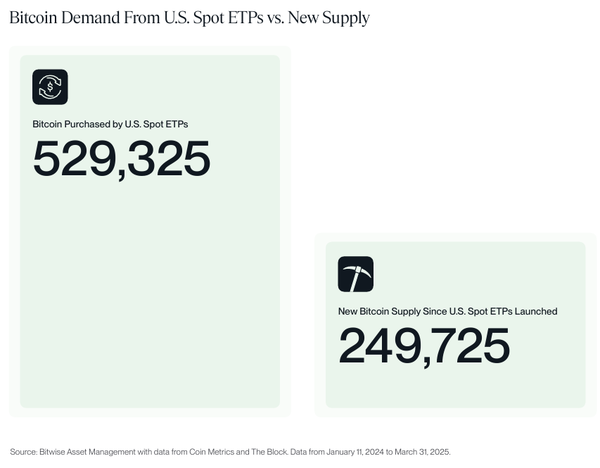The image size is (600, 468).
Task: Click the dollar exchange arrows icon
Action: pos(50,87)
